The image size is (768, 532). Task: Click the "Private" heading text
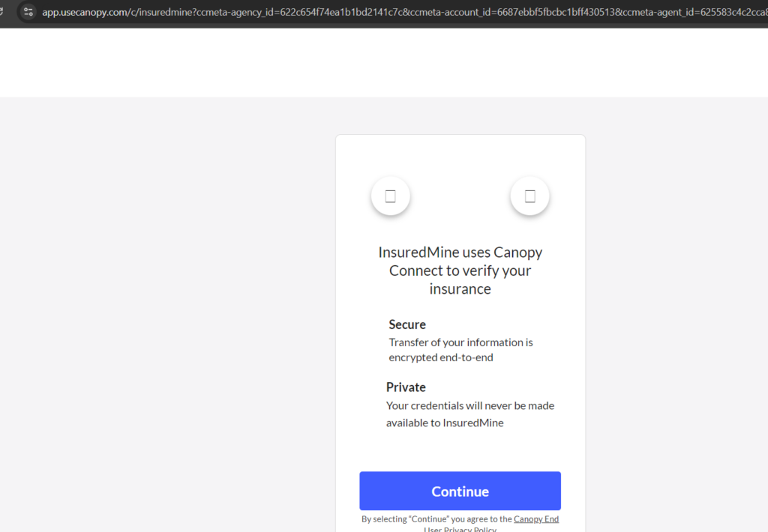pos(406,387)
